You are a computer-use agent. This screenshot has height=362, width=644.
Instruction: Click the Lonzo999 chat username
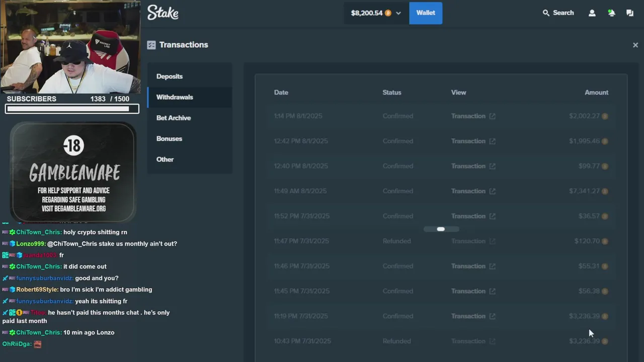(x=31, y=244)
